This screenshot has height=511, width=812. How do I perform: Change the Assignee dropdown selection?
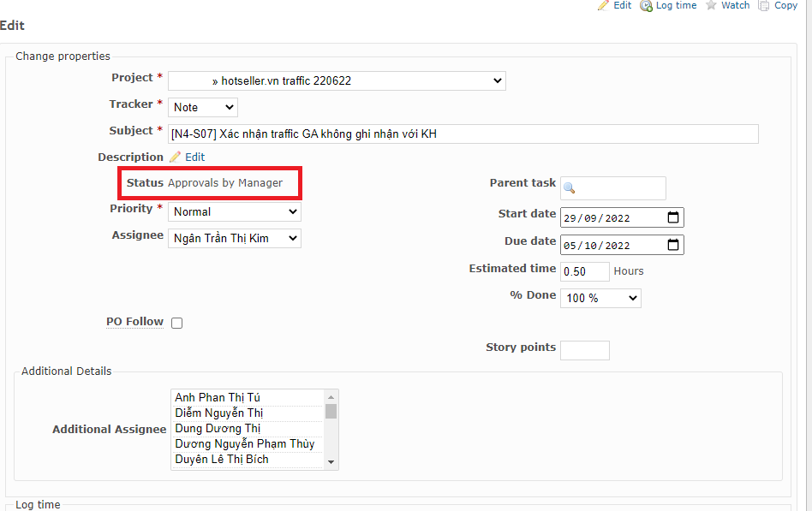[235, 238]
